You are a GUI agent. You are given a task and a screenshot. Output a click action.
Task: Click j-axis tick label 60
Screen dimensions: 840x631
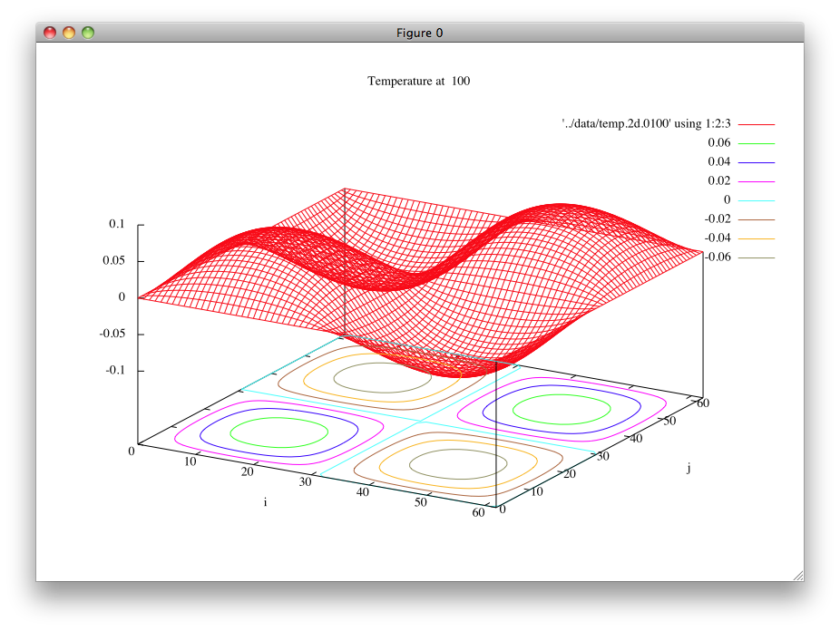tap(703, 403)
